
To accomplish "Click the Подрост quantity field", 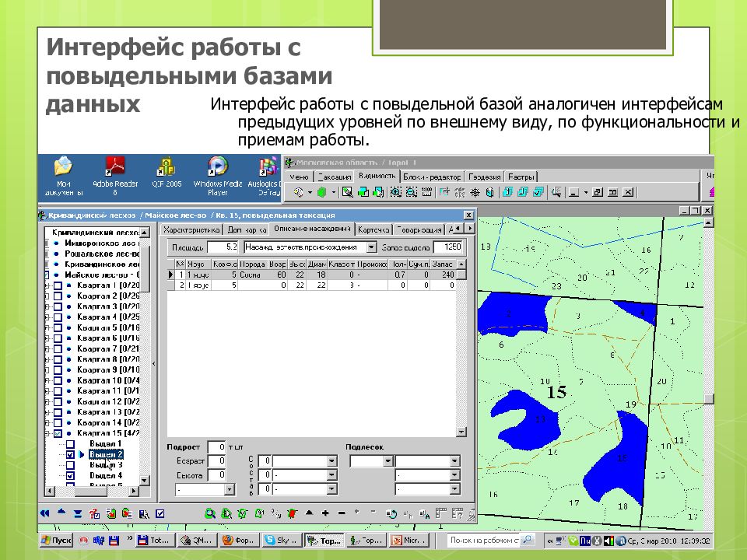I will 217,447.
